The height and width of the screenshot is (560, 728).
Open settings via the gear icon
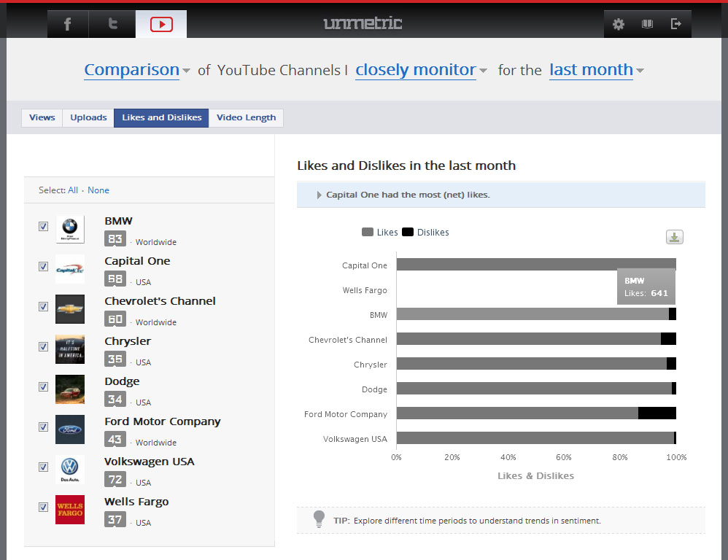click(618, 24)
